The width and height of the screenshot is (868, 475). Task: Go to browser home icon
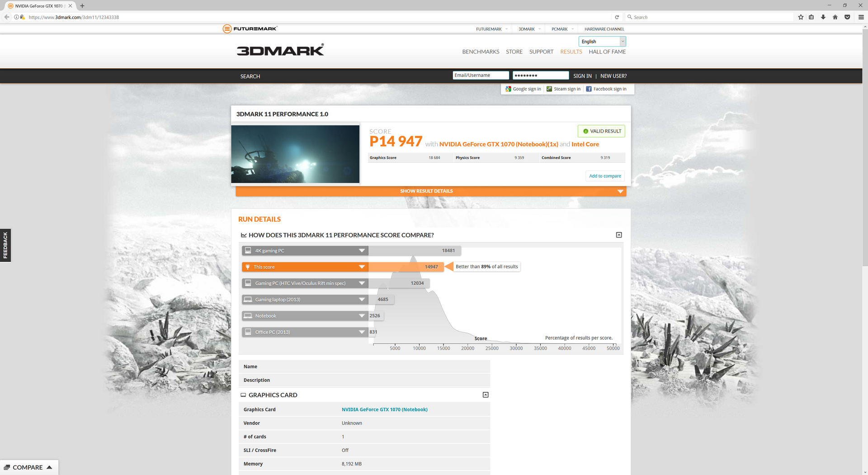[835, 17]
